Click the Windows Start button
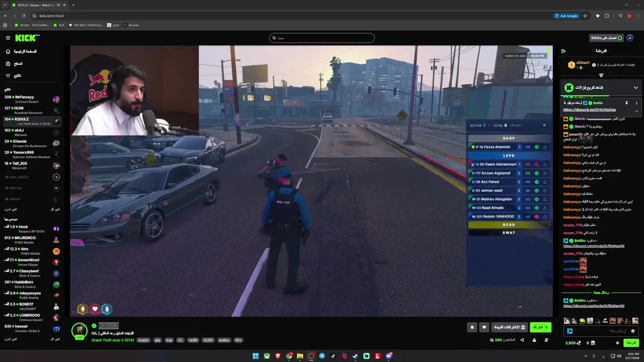The height and width of the screenshot is (362, 644). coord(256,356)
